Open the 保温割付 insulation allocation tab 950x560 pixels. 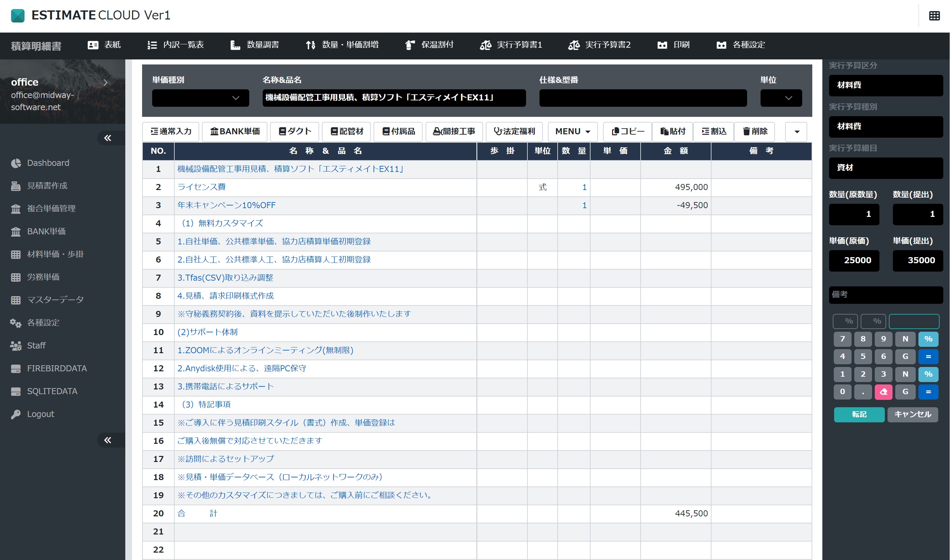429,45
